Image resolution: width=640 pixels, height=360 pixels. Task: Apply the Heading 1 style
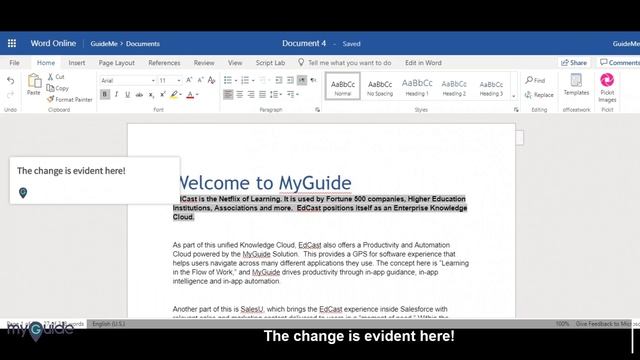point(417,87)
